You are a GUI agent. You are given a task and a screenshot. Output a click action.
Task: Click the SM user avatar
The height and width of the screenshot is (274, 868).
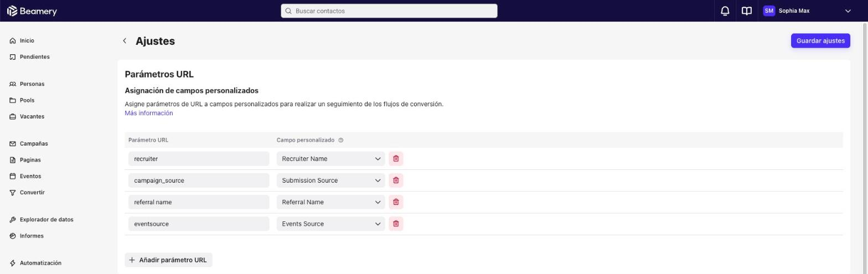tap(768, 11)
